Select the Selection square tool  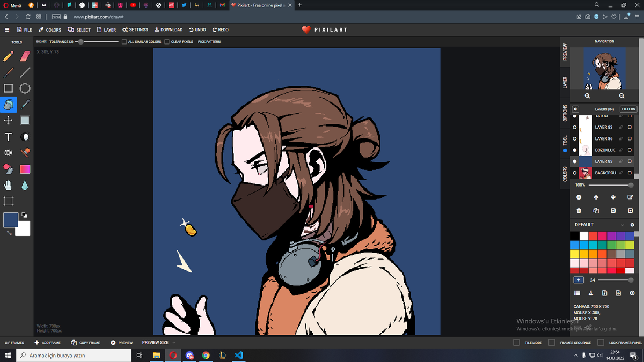(x=25, y=121)
